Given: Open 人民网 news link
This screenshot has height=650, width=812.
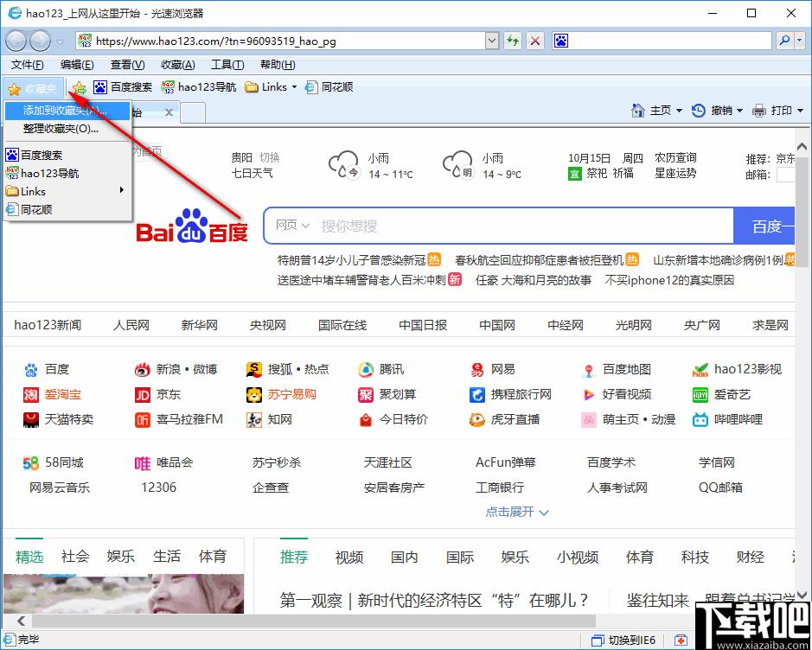Looking at the screenshot, I should pyautogui.click(x=131, y=325).
